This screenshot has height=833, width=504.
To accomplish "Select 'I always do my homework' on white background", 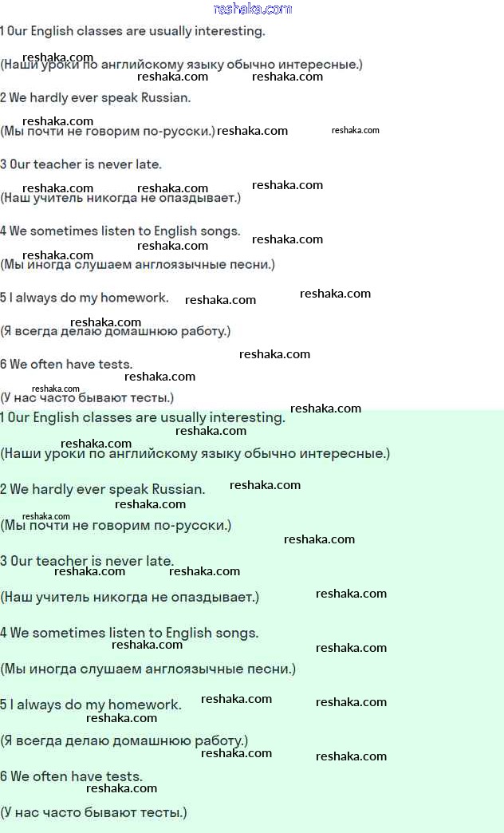I will tap(85, 298).
